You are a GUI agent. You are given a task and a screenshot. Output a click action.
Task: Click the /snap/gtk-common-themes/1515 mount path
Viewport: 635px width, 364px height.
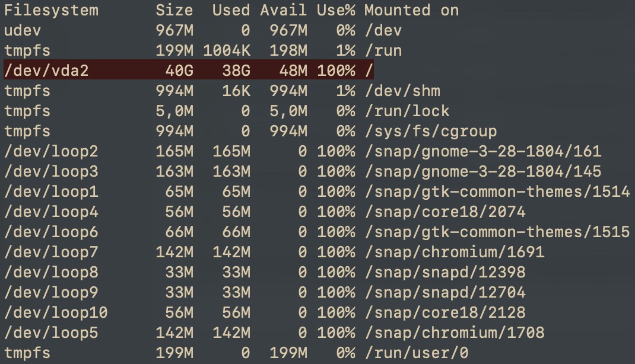coord(497,232)
